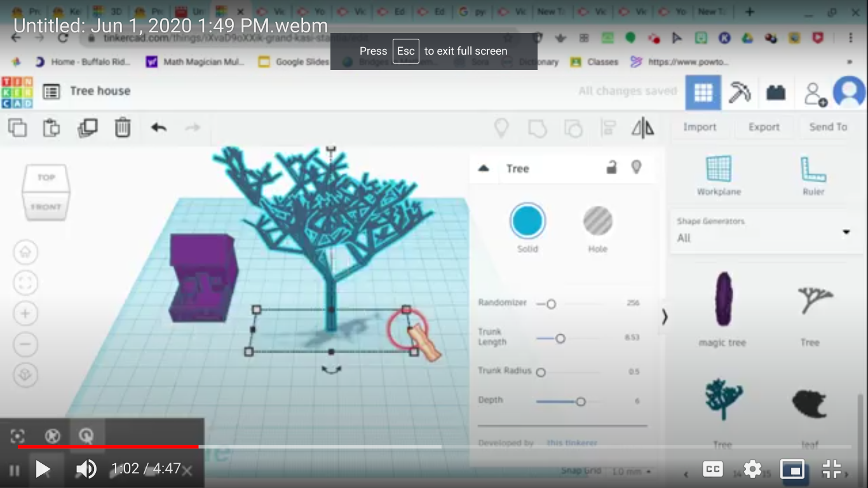Click the Depth slider handle
Viewport: 868px width, 488px height.
580,402
